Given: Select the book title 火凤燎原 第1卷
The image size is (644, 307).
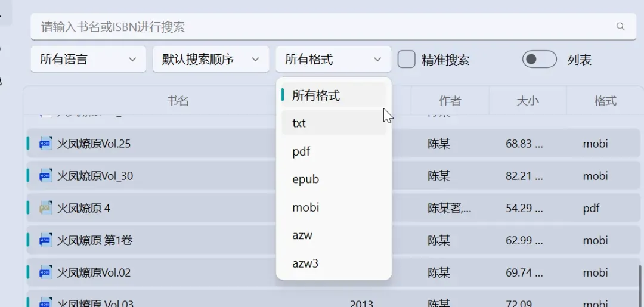Looking at the screenshot, I should tap(95, 240).
